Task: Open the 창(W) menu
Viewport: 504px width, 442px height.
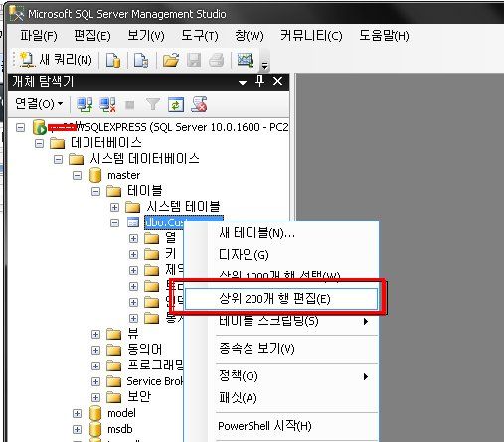Action: pos(249,36)
